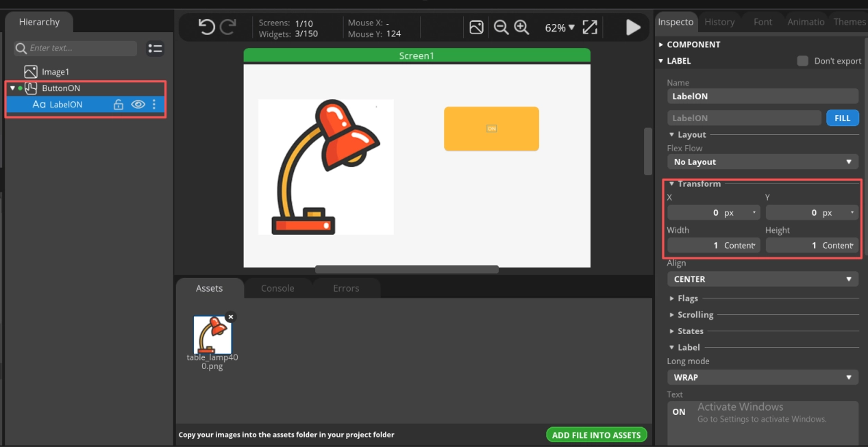Click the undo arrow icon
The width and height of the screenshot is (868, 447).
point(206,27)
